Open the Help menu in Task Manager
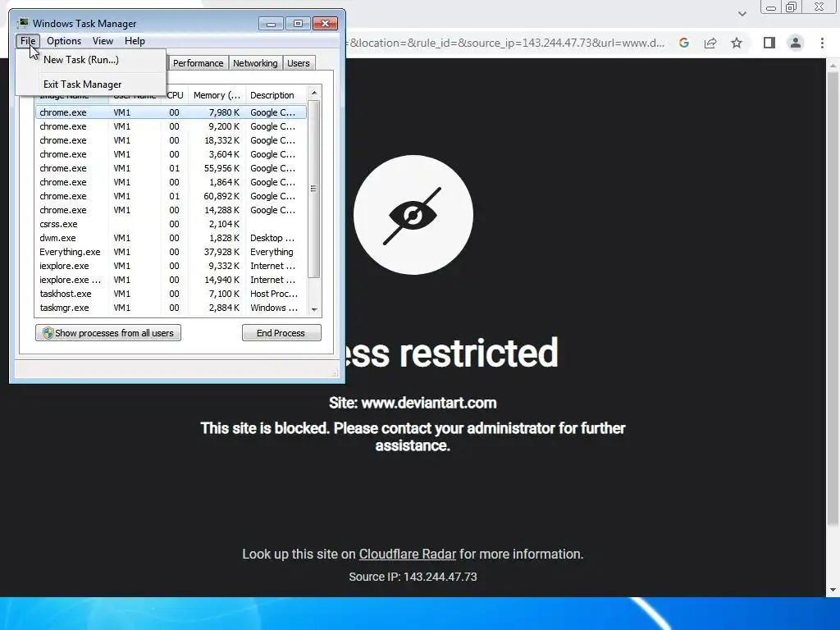Image resolution: width=840 pixels, height=630 pixels. click(135, 41)
